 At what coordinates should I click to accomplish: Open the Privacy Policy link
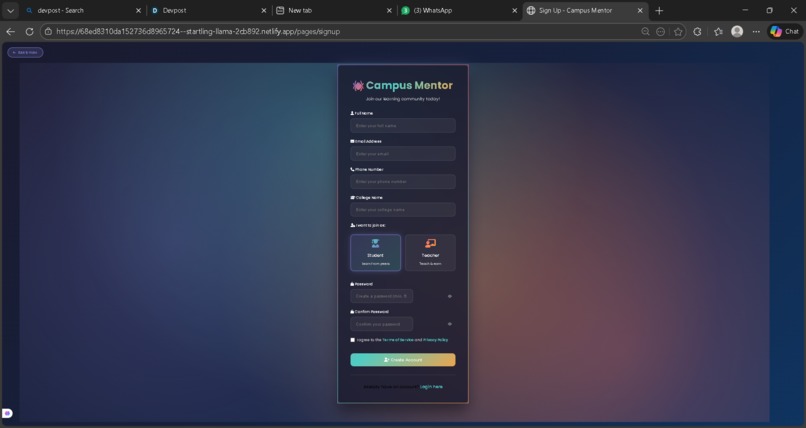tap(435, 340)
